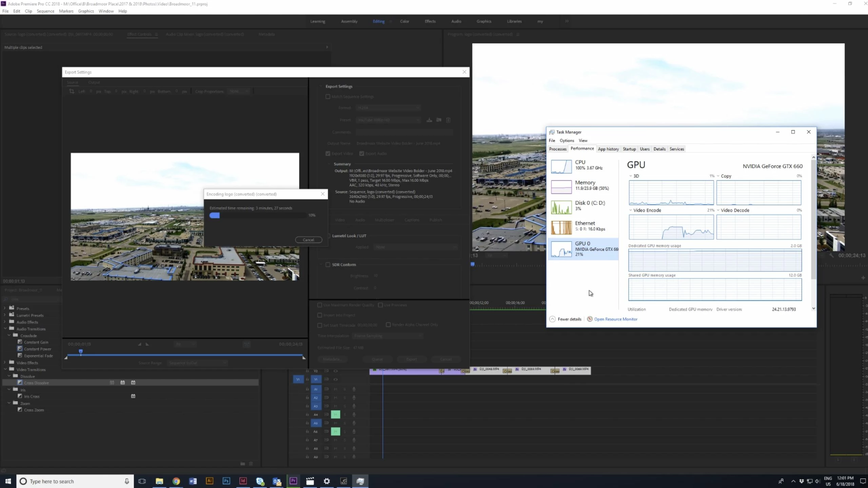Click the export preview playhead marker

(x=81, y=352)
